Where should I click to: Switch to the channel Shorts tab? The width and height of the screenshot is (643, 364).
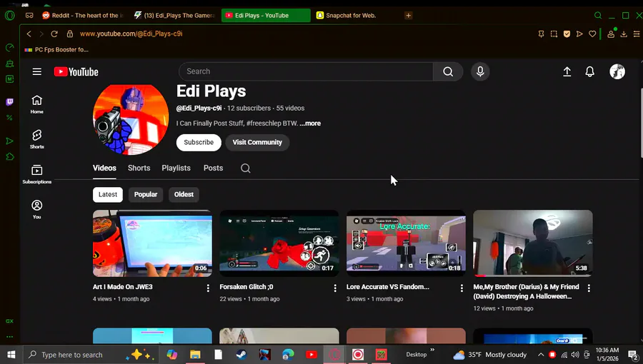139,168
